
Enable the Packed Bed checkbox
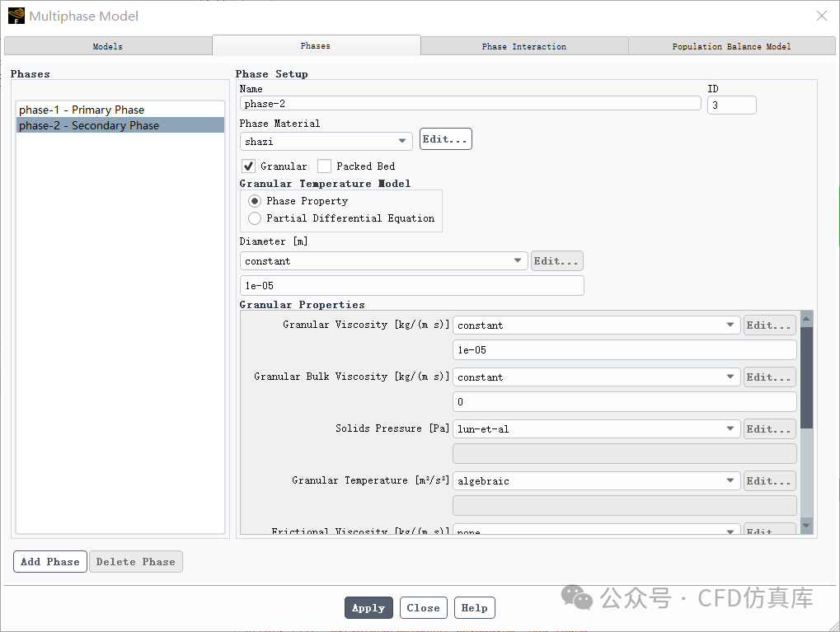coord(324,166)
